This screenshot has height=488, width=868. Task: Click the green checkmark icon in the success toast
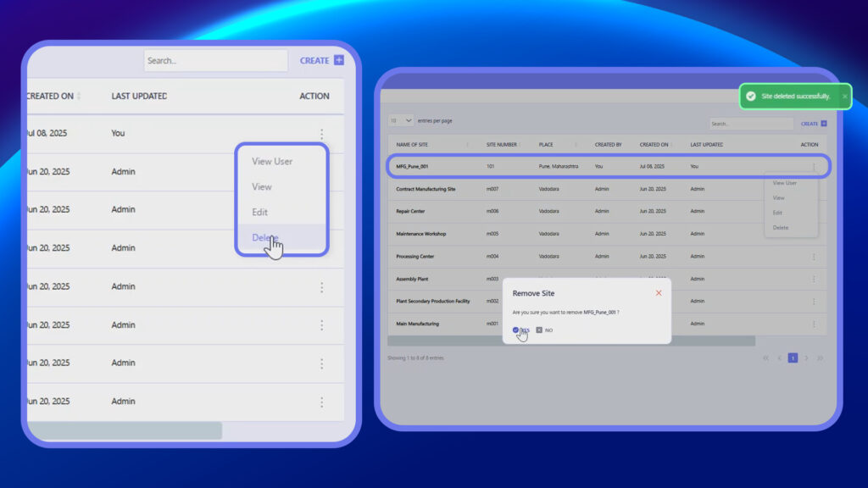click(751, 97)
